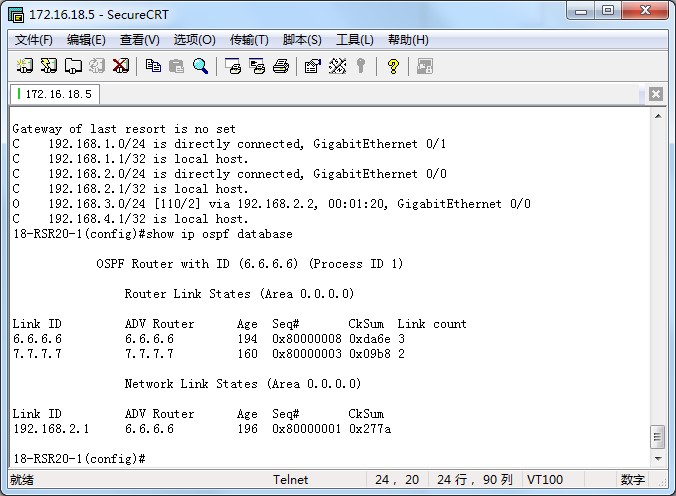This screenshot has height=496, width=676.
Task: Click the terminal scrollbar down arrow
Action: click(x=657, y=459)
